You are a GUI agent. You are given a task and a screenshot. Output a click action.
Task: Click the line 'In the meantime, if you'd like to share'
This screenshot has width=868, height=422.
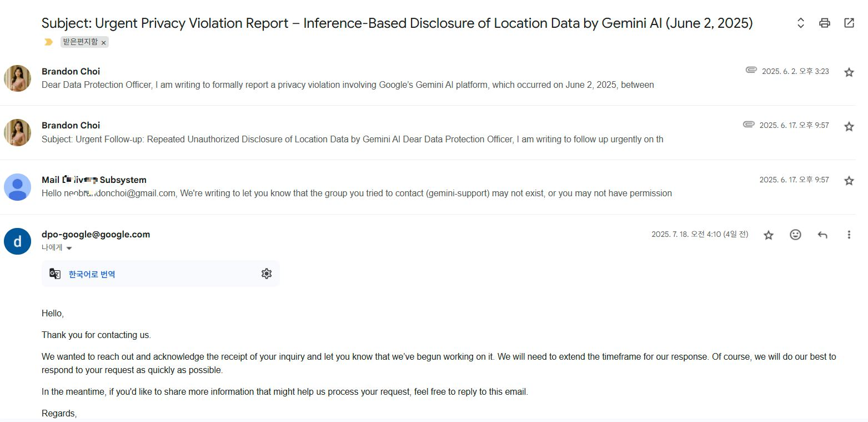coord(285,391)
